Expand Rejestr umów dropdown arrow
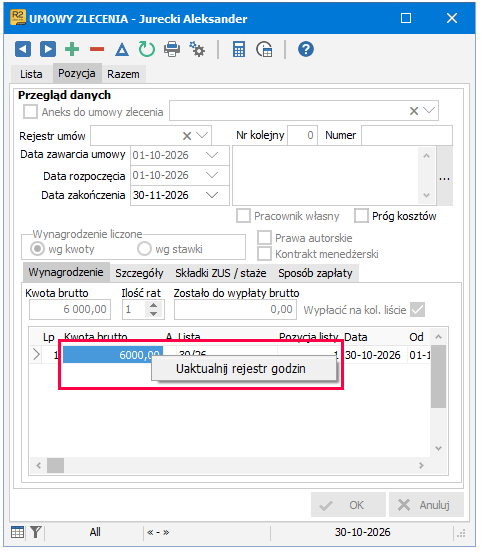This screenshot has width=485, height=557. [x=202, y=135]
